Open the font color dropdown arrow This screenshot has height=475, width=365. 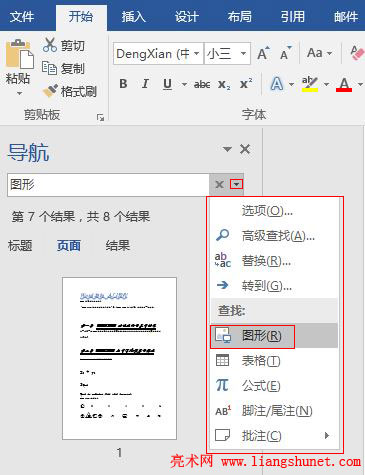(x=360, y=84)
